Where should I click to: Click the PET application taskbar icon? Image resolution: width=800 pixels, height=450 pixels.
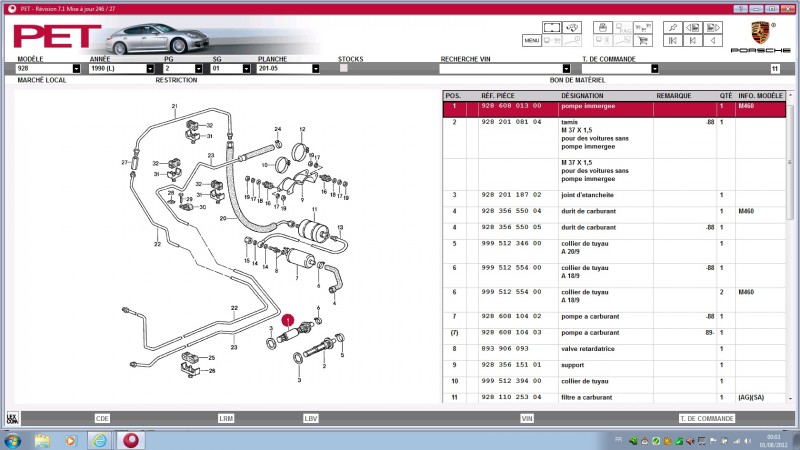point(131,440)
